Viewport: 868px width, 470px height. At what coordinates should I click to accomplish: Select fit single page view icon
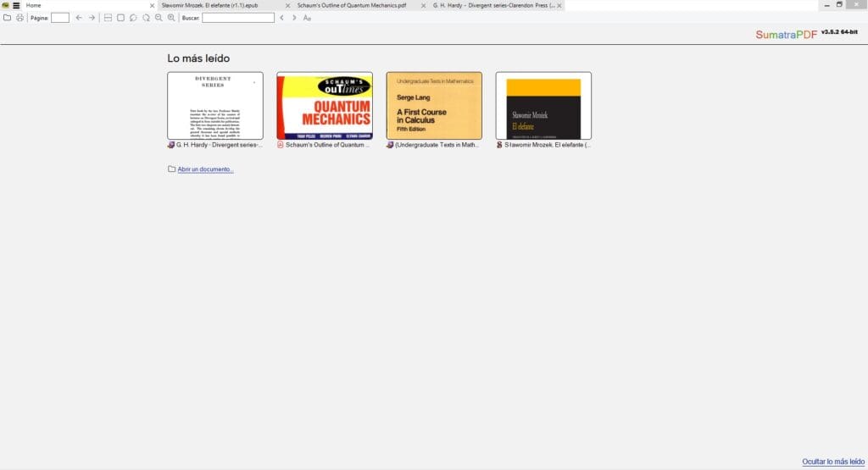point(120,18)
